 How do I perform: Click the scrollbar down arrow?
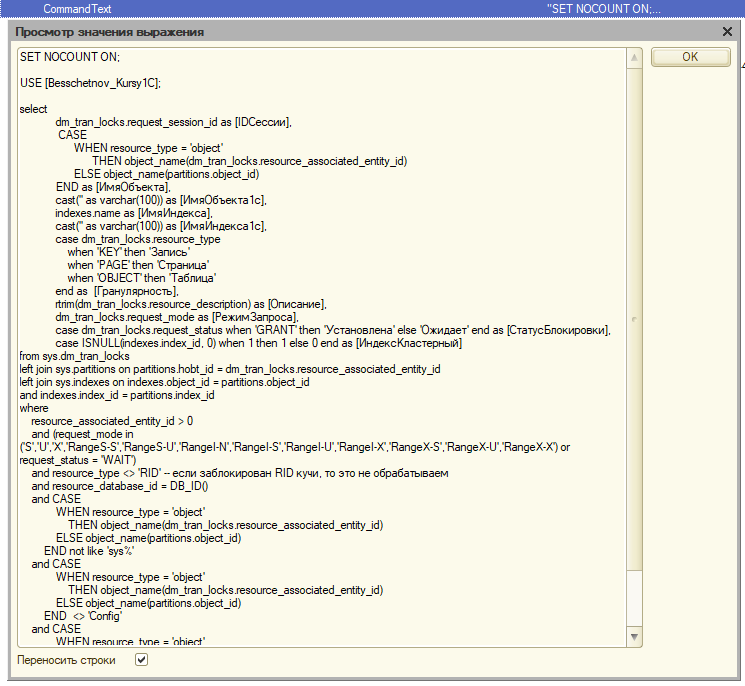[634, 636]
